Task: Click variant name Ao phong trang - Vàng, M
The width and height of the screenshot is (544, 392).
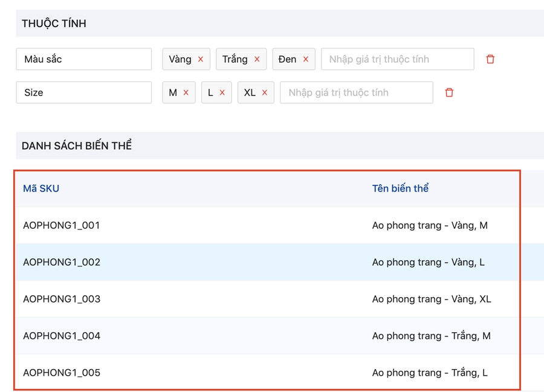Action: (x=430, y=225)
